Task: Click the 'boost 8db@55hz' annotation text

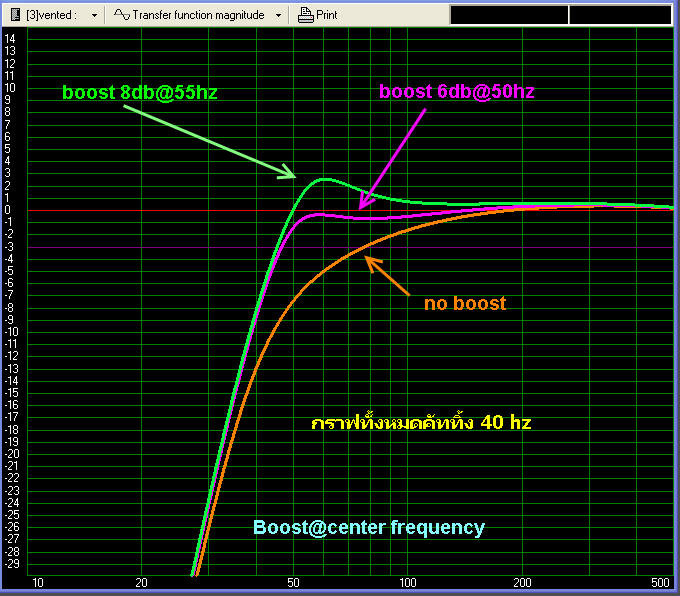Action: [x=140, y=93]
